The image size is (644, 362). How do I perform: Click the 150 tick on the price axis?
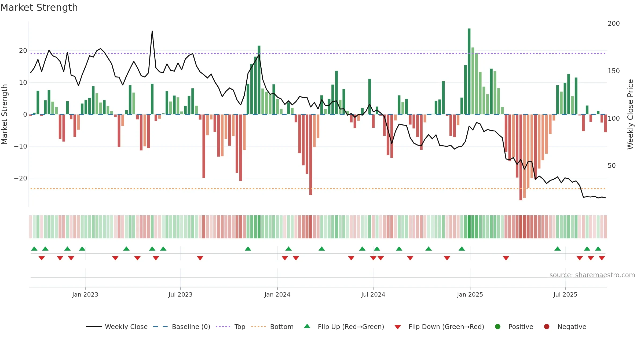click(x=614, y=71)
